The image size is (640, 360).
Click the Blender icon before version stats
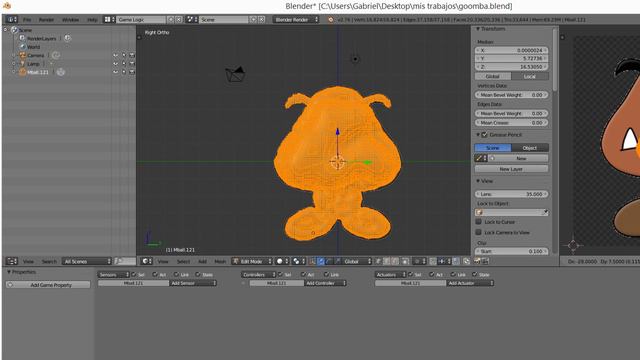[331, 19]
